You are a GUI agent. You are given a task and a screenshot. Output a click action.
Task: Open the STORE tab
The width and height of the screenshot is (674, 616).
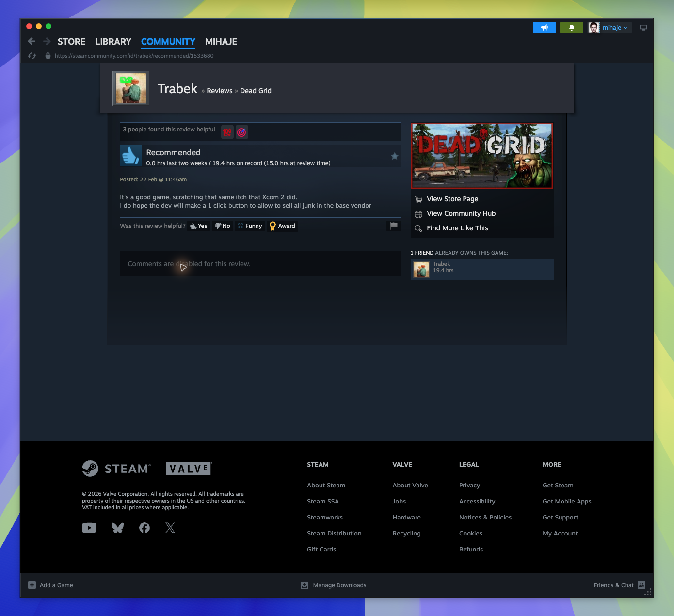(x=72, y=42)
